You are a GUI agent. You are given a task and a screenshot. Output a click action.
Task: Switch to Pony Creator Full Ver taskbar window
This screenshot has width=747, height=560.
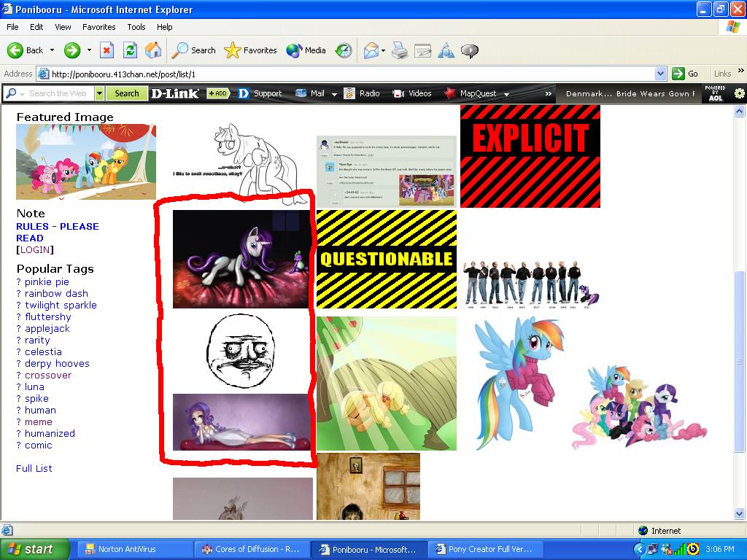pyautogui.click(x=487, y=549)
